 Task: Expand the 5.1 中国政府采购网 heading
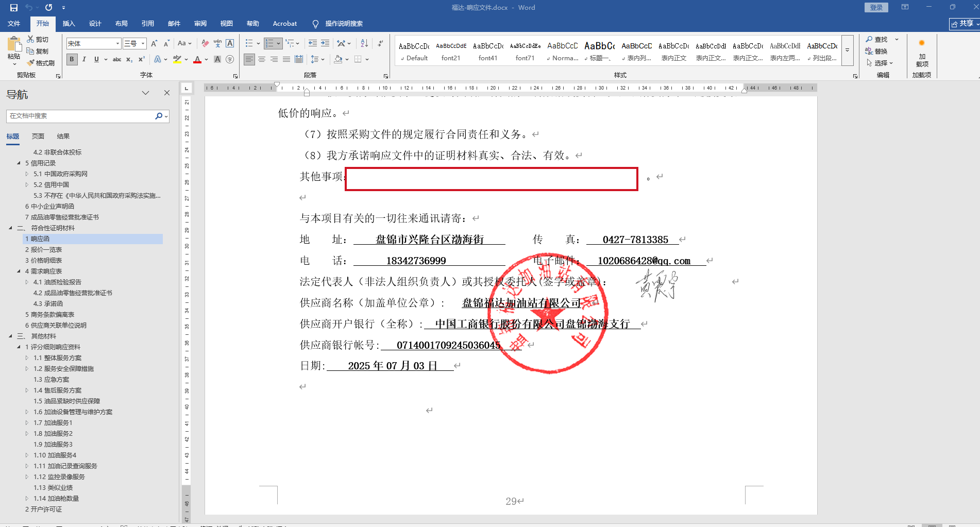[x=27, y=174]
